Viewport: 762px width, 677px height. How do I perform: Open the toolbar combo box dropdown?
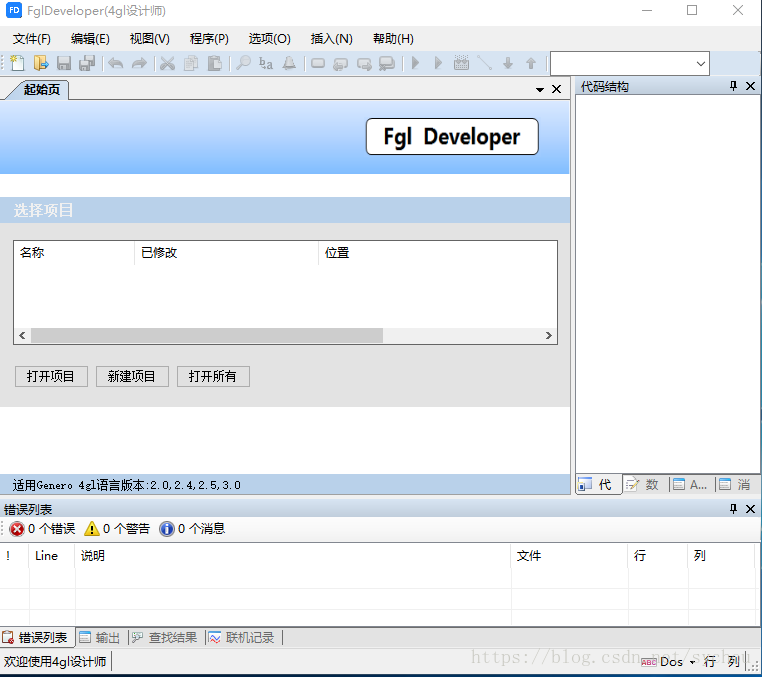[700, 64]
